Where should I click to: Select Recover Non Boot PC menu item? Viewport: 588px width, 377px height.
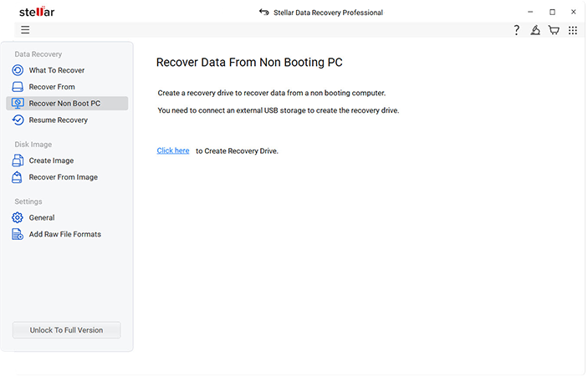[67, 104]
